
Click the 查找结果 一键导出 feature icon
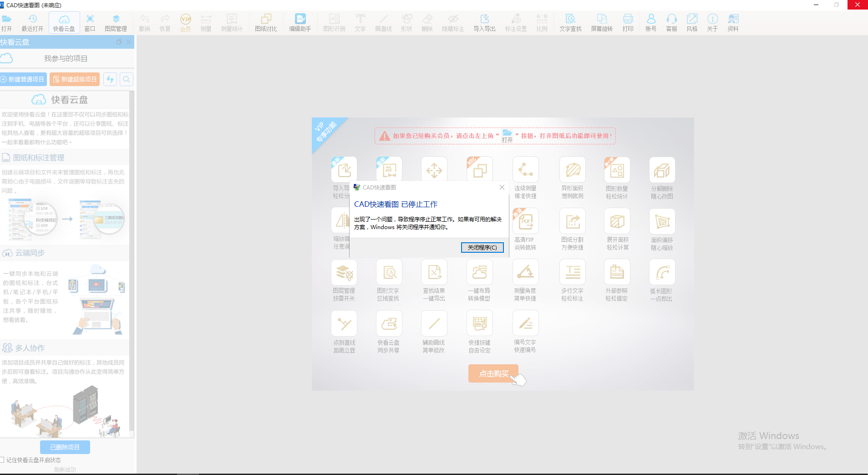click(x=434, y=272)
